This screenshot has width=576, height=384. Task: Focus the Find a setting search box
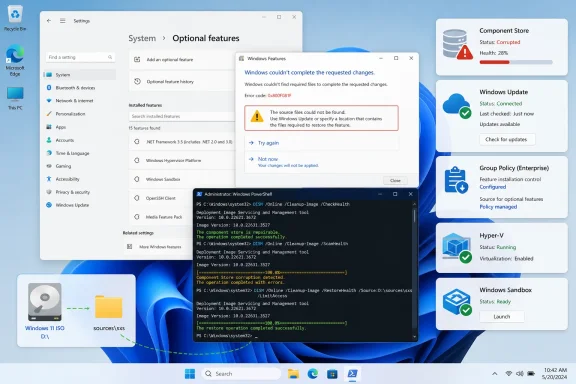point(80,57)
